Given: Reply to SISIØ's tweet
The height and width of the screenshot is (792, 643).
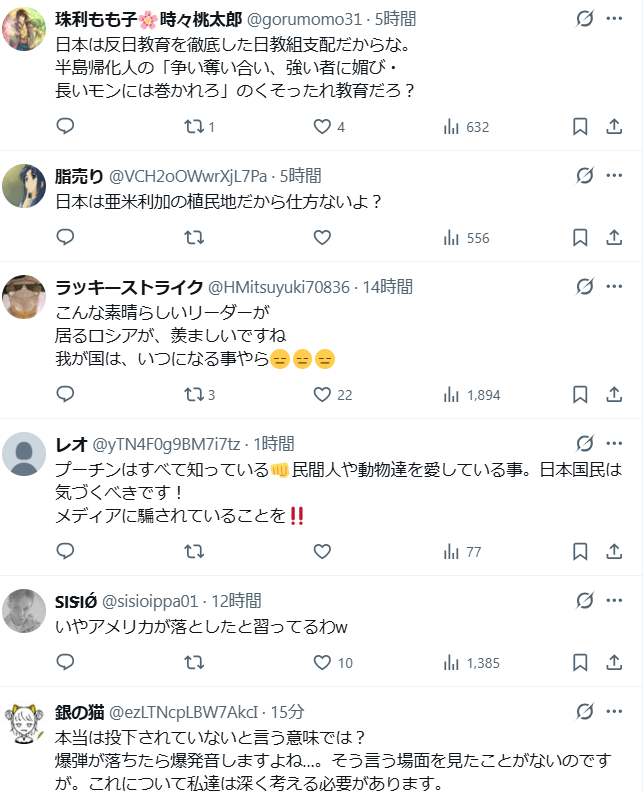Looking at the screenshot, I should click(65, 662).
